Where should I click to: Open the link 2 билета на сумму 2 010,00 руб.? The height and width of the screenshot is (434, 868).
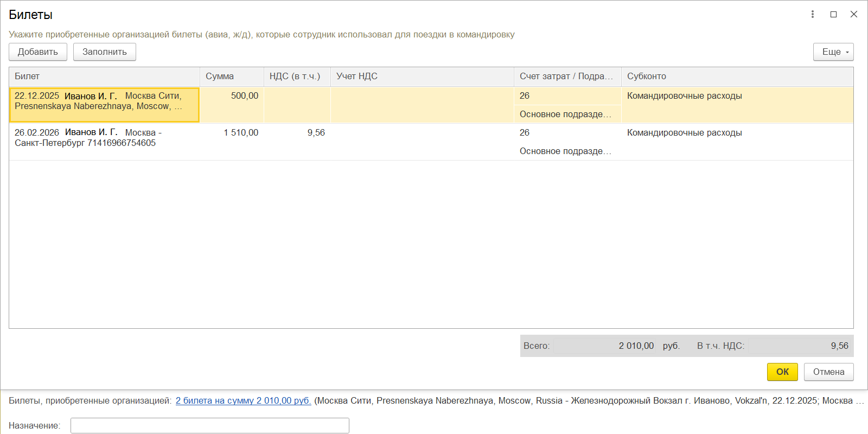coord(243,400)
